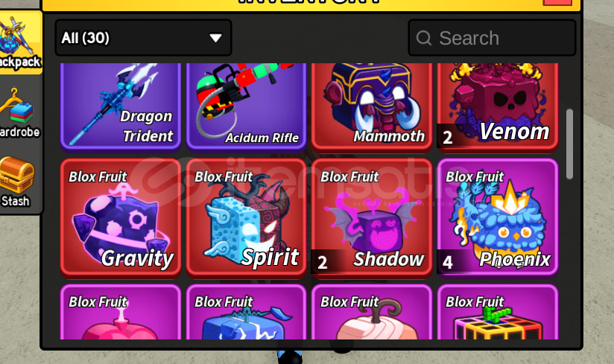Select the Spirit Blox Fruit

(247, 217)
